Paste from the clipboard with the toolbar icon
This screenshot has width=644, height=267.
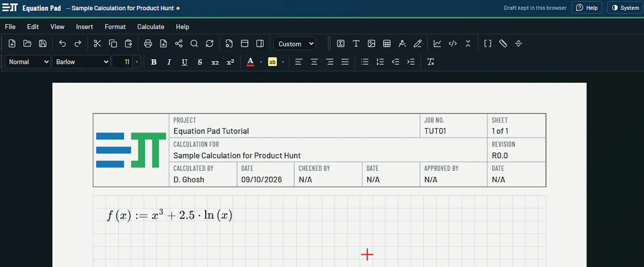pyautogui.click(x=128, y=43)
